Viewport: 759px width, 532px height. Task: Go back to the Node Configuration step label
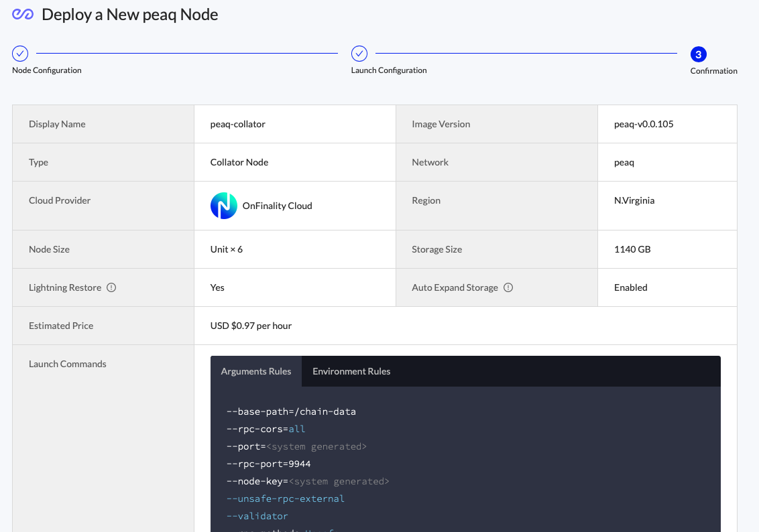(x=47, y=70)
